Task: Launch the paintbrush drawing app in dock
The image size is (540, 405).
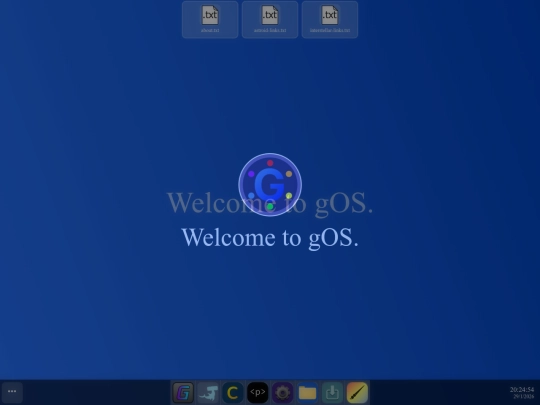Action: pos(357,392)
